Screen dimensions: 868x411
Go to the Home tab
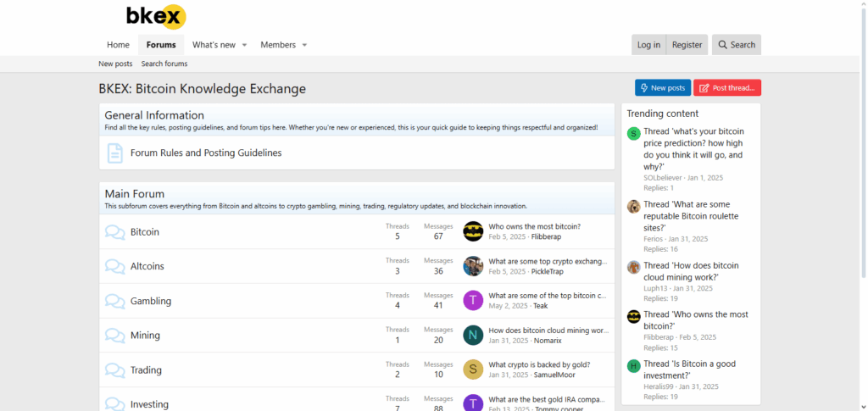(x=118, y=45)
